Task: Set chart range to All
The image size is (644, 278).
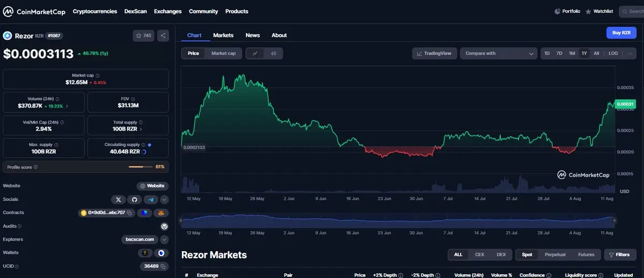Action: pyautogui.click(x=596, y=53)
